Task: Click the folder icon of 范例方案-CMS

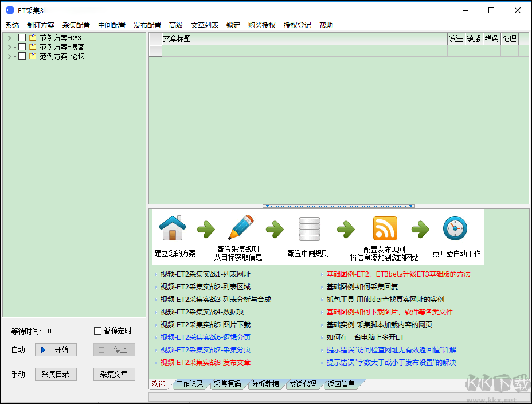Action: tap(33, 38)
